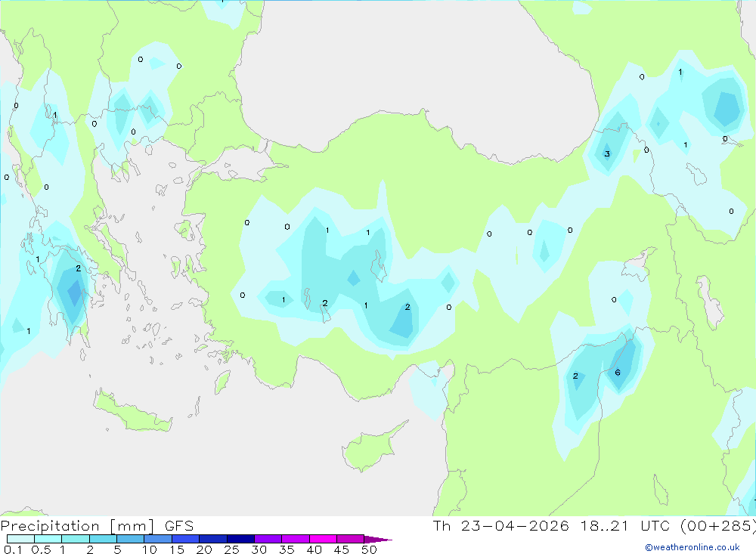
Task: Click the 45–50 mm legend swatch
Action: 351,539
